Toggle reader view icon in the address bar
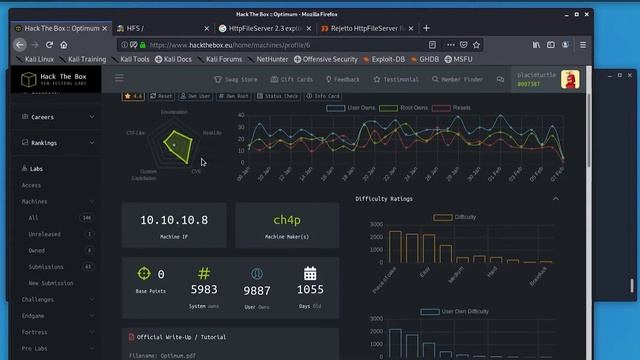 (432, 45)
